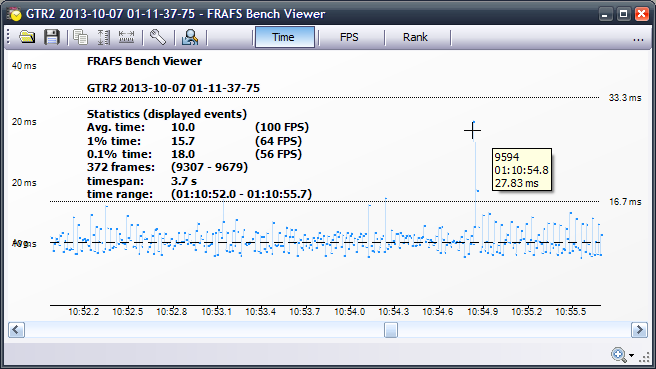Switch to the FPS view

[x=349, y=37]
